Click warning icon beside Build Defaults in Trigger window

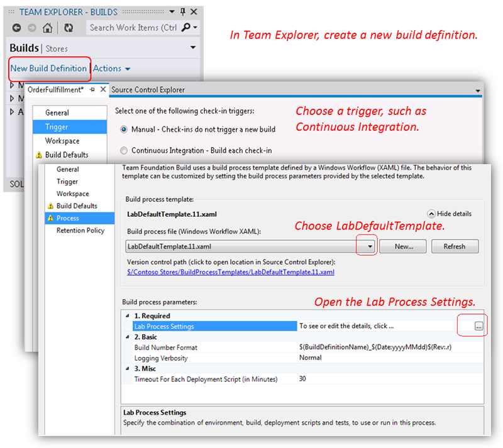tap(39, 155)
